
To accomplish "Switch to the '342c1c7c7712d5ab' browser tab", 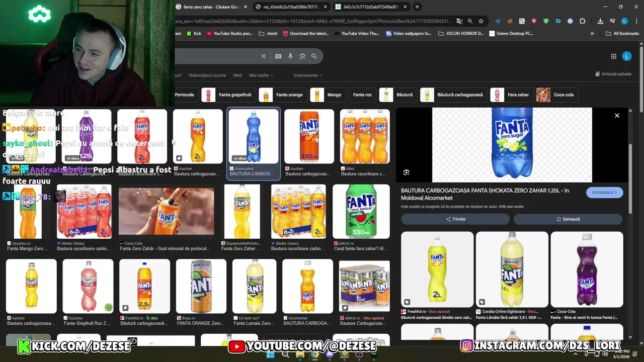I will coord(371,7).
